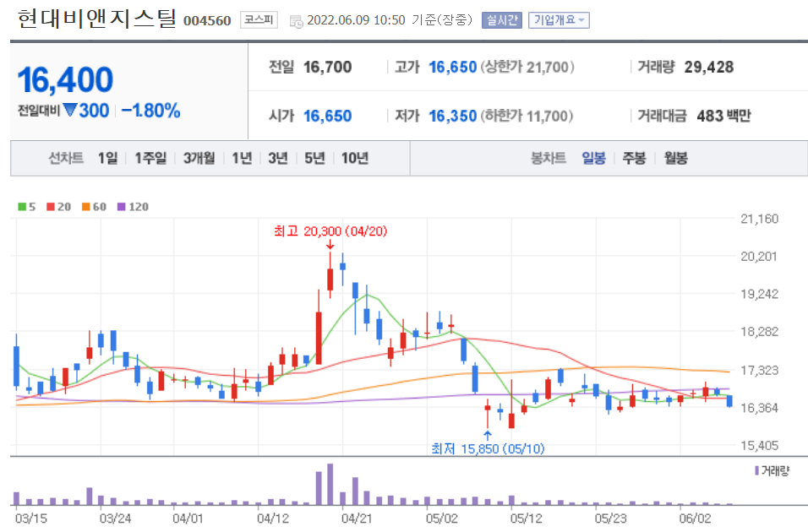Screen dimensions: 808x532
Task: Click the 거래대금 483 백만 value
Action: tap(723, 116)
